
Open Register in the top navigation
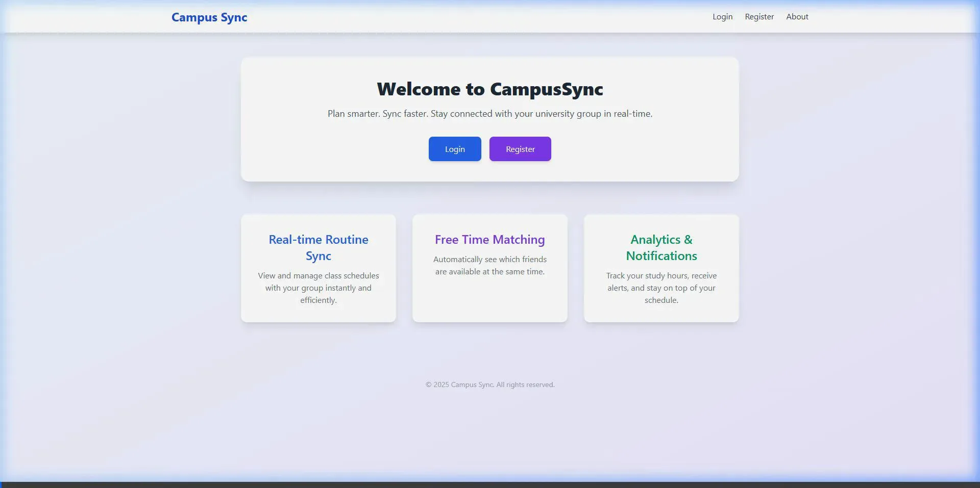pos(759,17)
